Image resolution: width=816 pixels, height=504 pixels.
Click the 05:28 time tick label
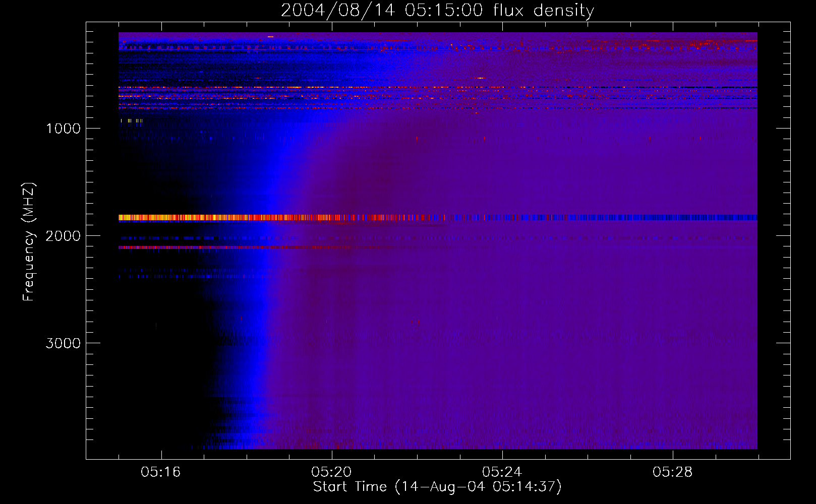point(672,472)
